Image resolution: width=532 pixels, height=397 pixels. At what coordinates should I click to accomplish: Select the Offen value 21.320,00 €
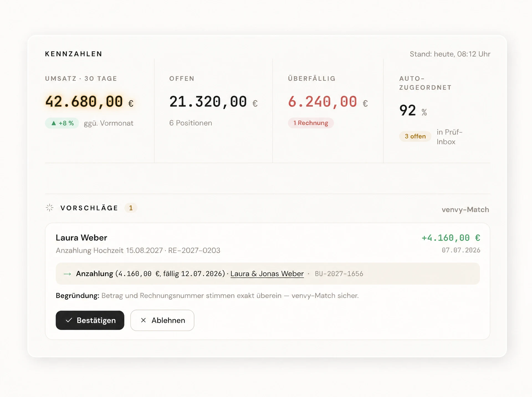pyautogui.click(x=214, y=102)
